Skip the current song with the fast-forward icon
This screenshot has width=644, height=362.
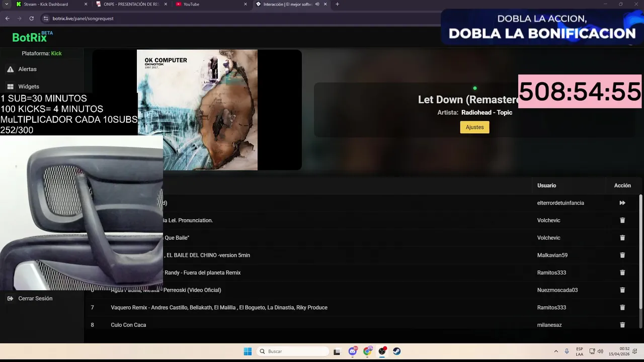(x=622, y=203)
